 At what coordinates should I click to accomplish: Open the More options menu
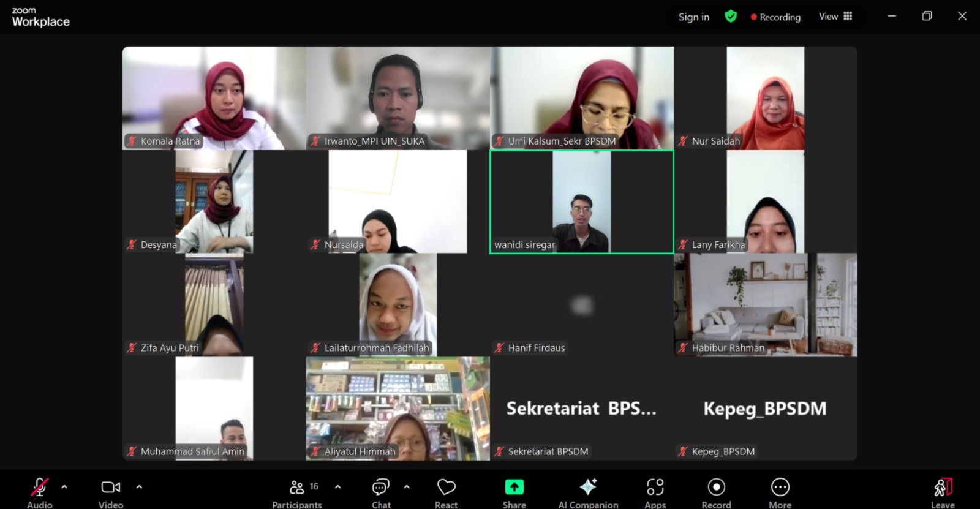(780, 491)
